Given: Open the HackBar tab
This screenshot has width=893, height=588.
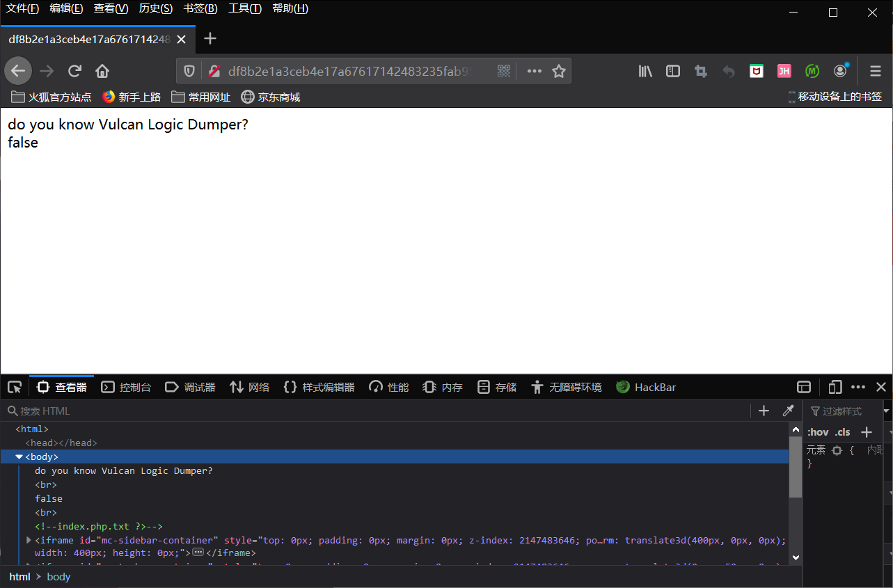Looking at the screenshot, I should (x=646, y=387).
